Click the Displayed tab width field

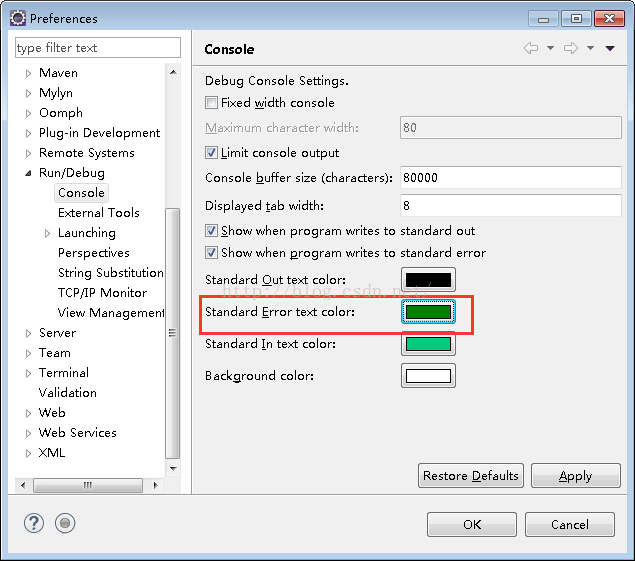tap(511, 205)
